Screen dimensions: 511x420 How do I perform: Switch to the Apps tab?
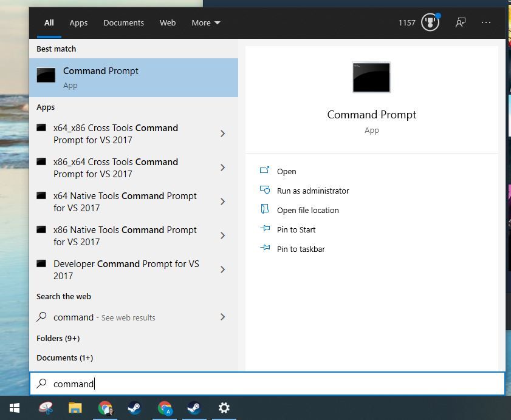pos(78,23)
